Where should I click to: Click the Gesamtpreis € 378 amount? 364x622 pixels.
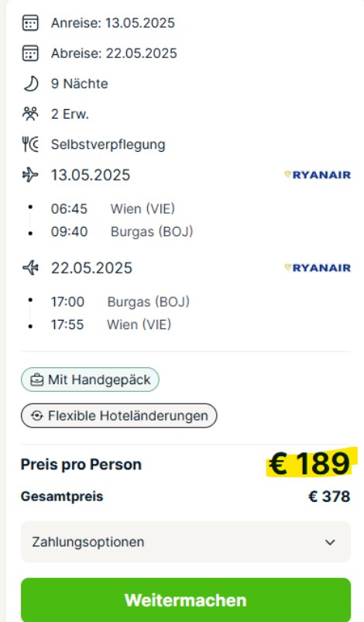tap(329, 497)
